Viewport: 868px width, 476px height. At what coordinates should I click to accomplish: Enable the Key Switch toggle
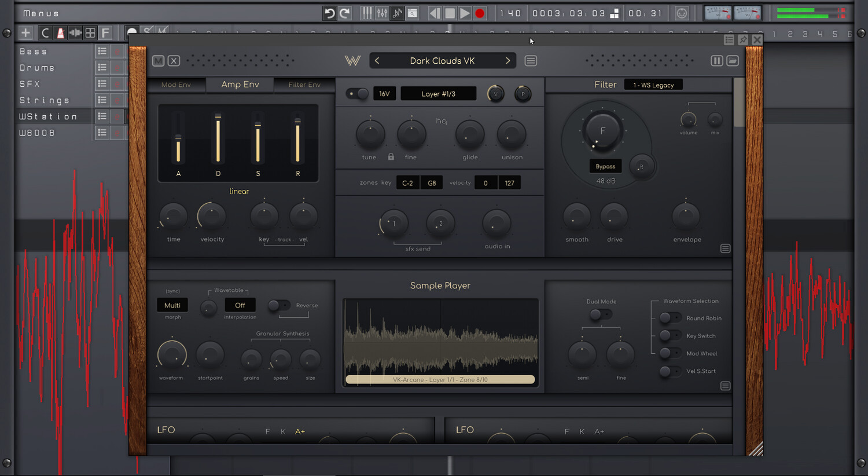(x=670, y=335)
